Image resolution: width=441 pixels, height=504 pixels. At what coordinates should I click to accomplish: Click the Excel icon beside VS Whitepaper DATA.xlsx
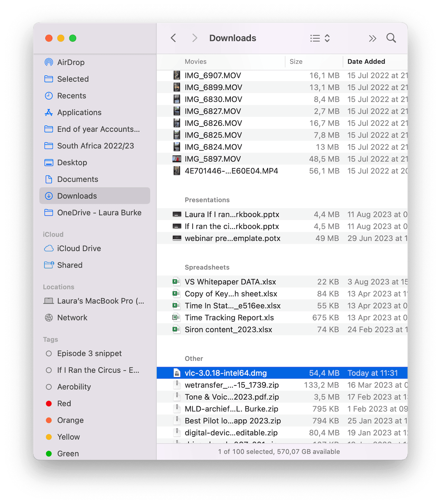click(176, 282)
